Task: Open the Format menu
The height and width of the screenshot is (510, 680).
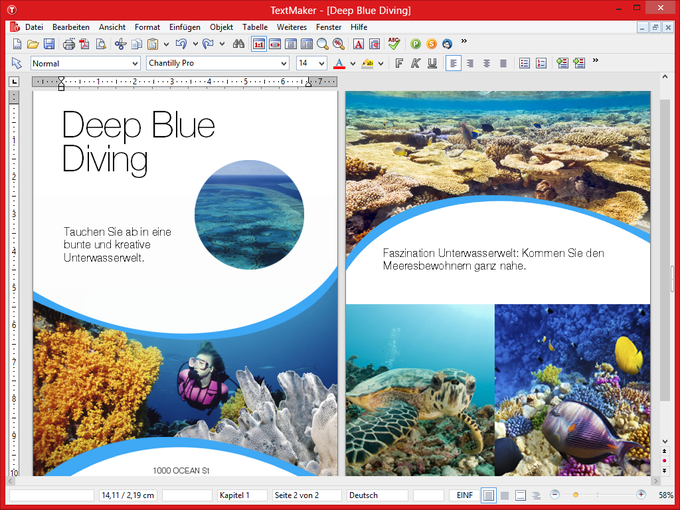Action: pyautogui.click(x=147, y=27)
